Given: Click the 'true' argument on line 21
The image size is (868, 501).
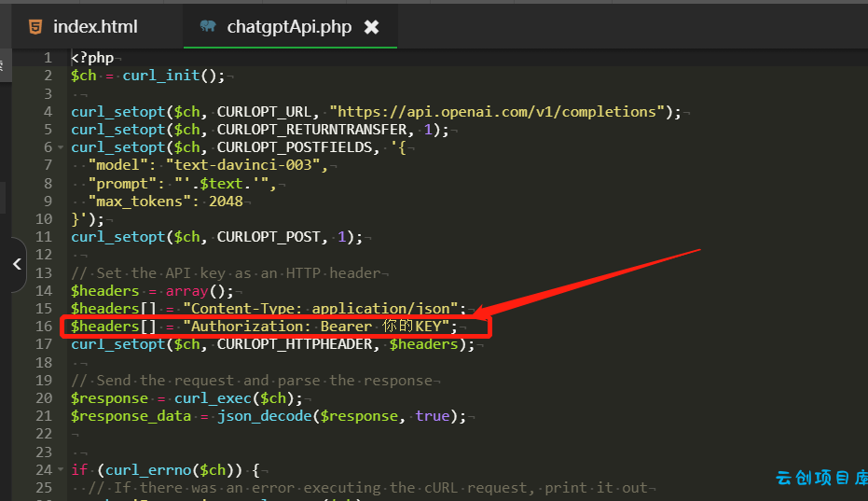Looking at the screenshot, I should coord(433,416).
